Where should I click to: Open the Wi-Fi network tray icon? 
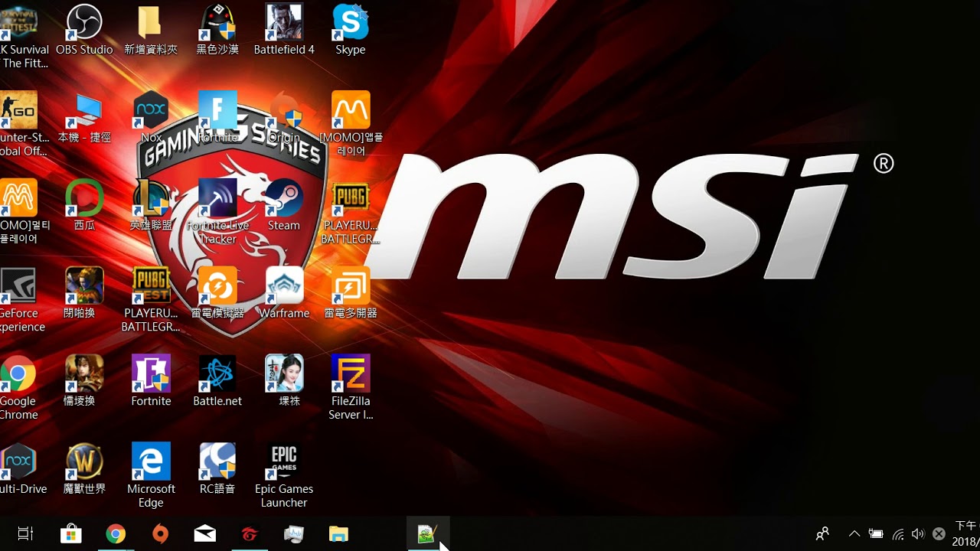898,534
